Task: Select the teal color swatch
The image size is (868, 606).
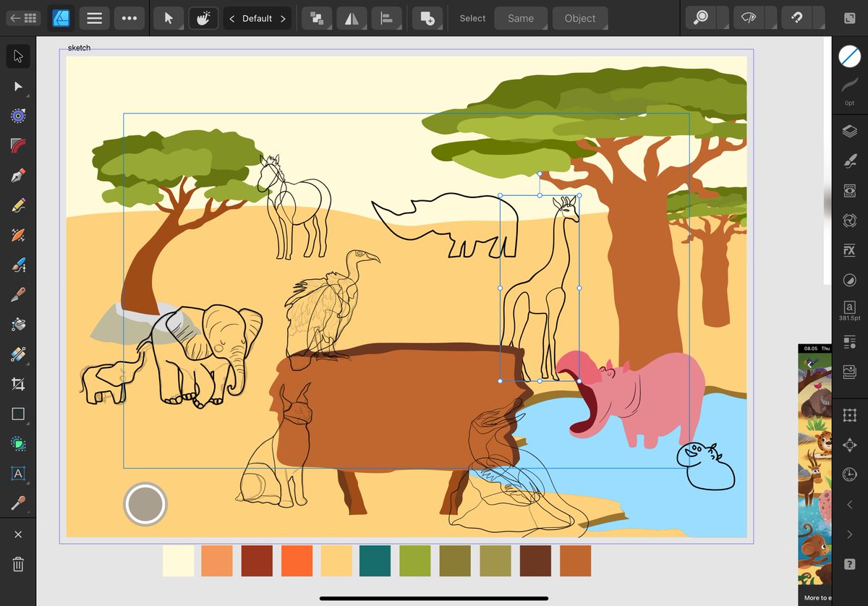Action: click(375, 560)
